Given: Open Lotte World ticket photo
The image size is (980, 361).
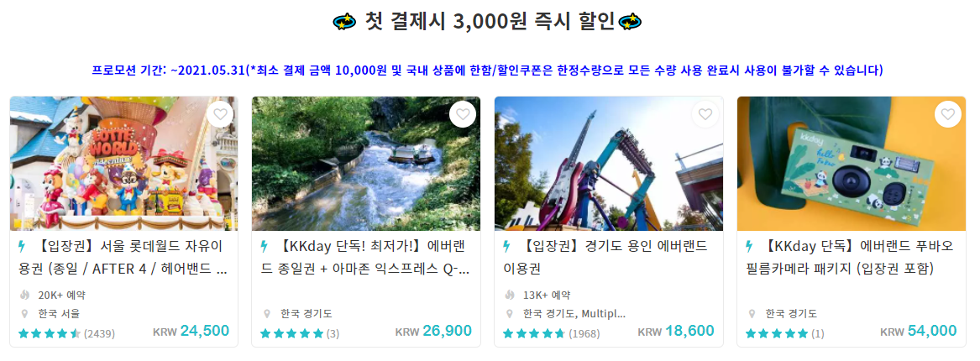Looking at the screenshot, I should [123, 164].
